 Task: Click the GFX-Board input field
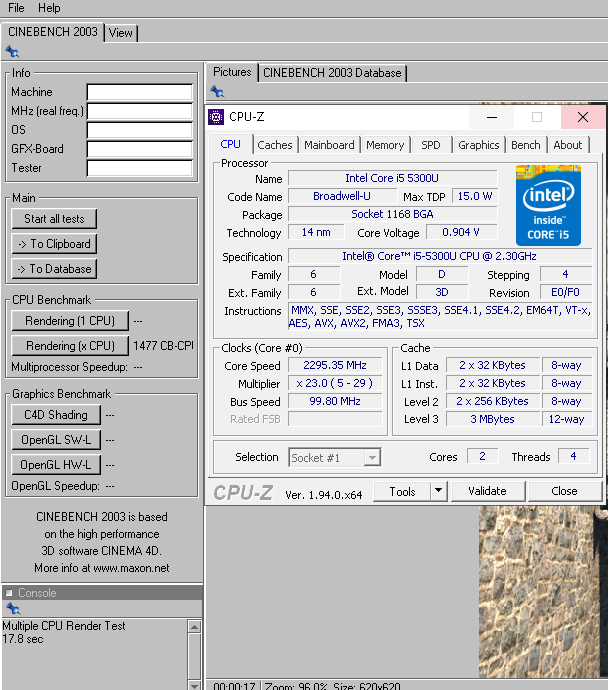[x=140, y=149]
